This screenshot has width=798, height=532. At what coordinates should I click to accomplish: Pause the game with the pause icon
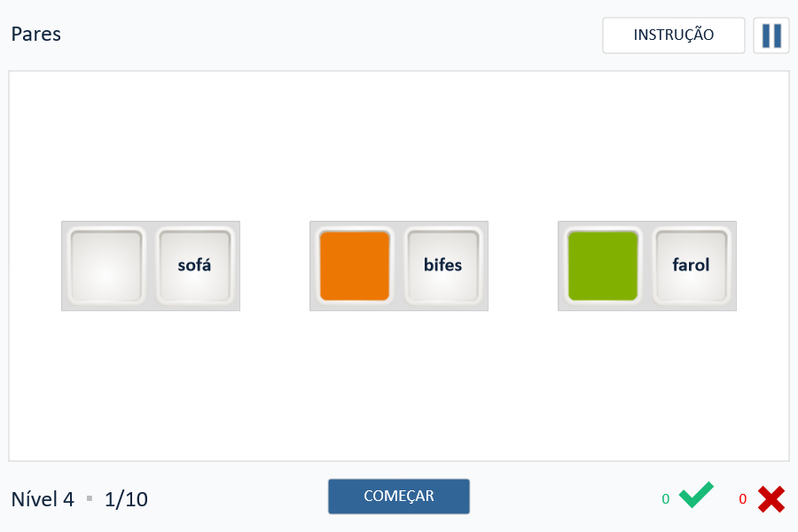[771, 35]
